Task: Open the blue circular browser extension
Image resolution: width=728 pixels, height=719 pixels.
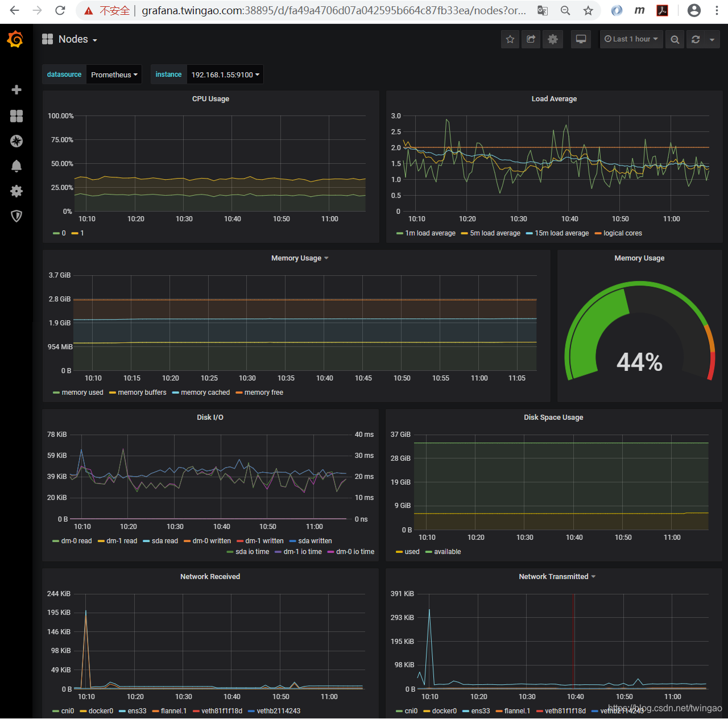Action: [617, 10]
